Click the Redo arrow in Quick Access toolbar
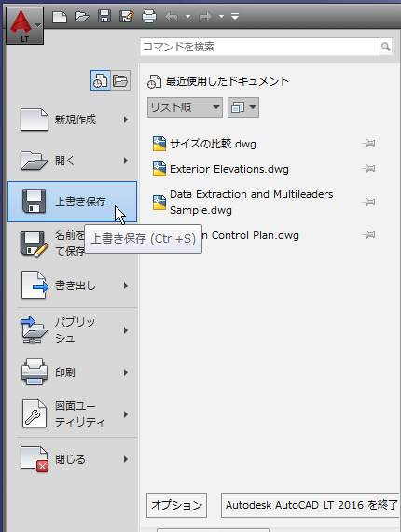This screenshot has height=532, width=401. tap(205, 17)
